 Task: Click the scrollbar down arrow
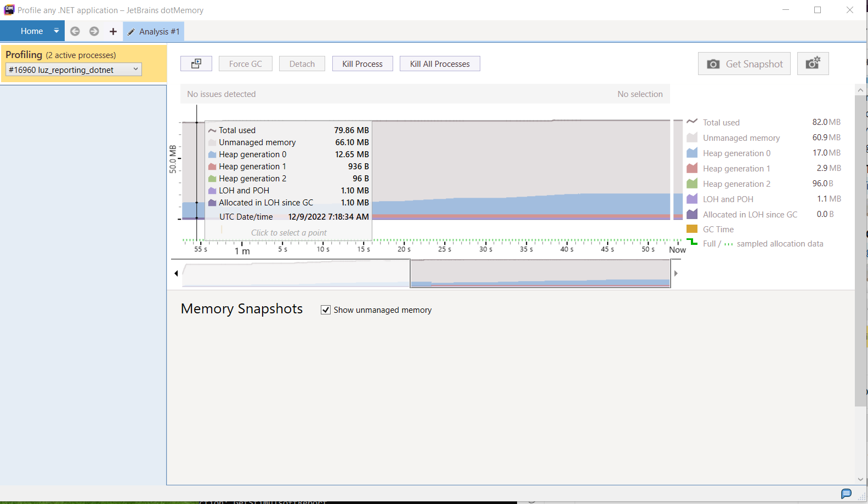(x=860, y=479)
